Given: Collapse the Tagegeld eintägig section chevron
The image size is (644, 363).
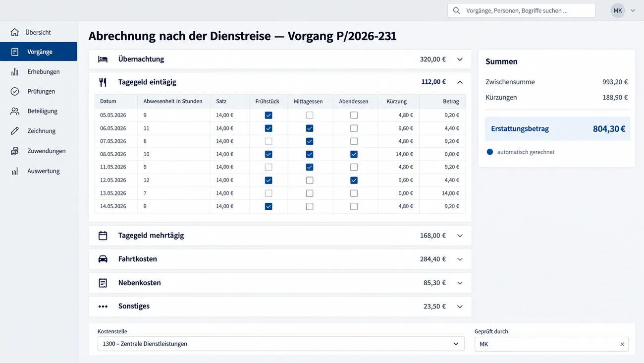Looking at the screenshot, I should (x=460, y=82).
